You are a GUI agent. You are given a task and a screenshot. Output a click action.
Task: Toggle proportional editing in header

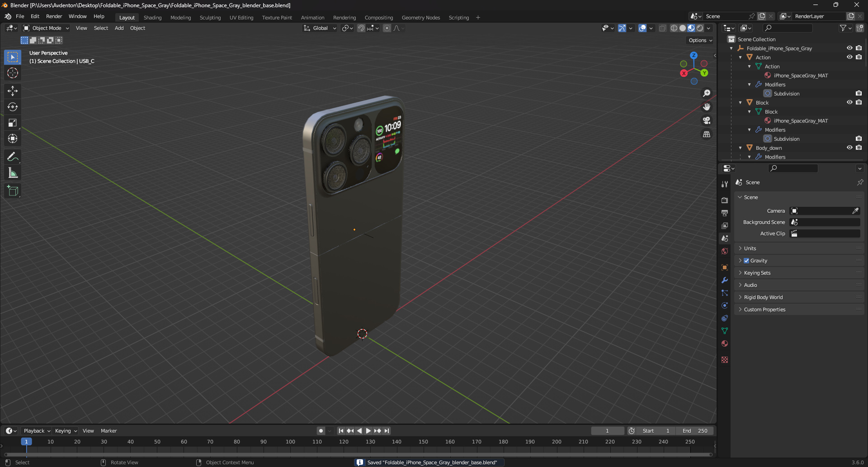(387, 28)
